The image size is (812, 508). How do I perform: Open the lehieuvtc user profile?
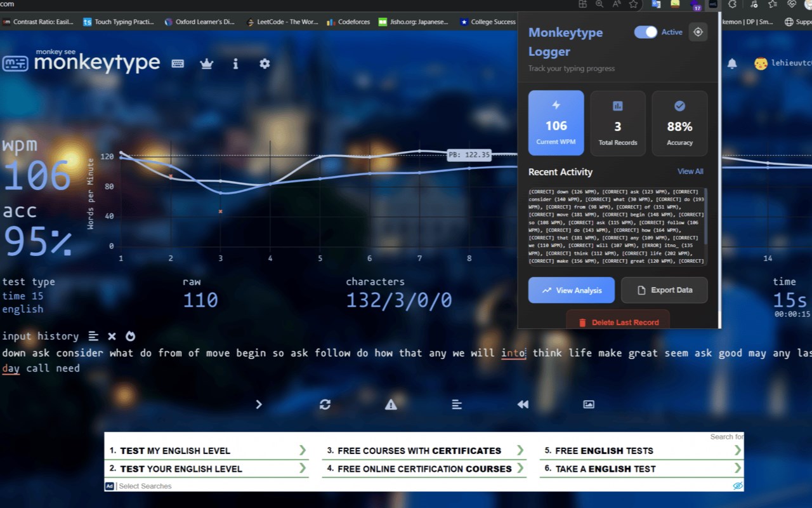[x=782, y=63]
